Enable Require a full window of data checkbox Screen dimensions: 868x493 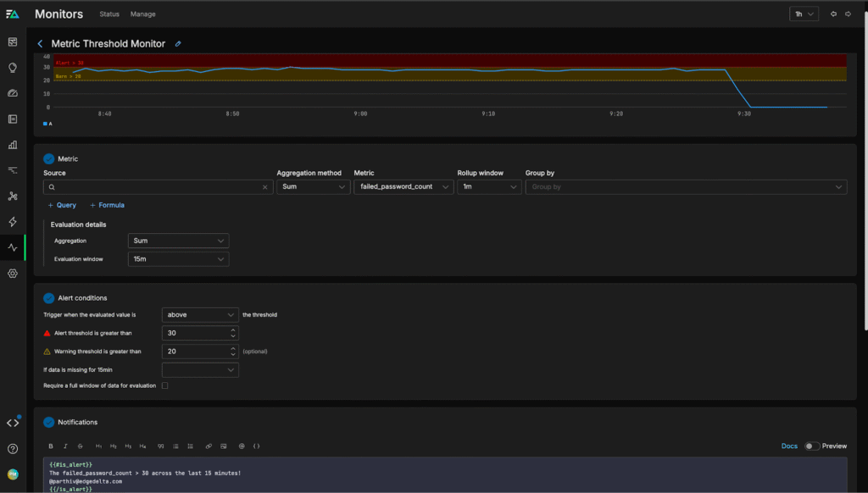164,385
